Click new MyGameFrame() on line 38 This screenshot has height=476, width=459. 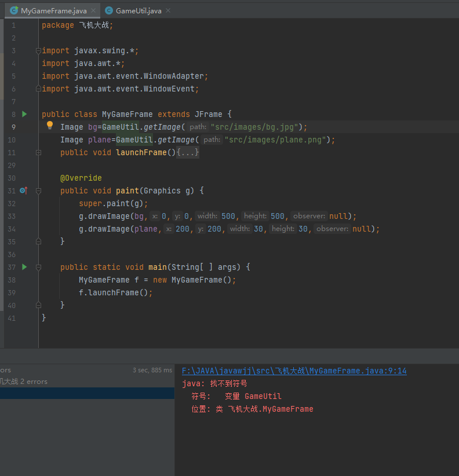(x=192, y=280)
